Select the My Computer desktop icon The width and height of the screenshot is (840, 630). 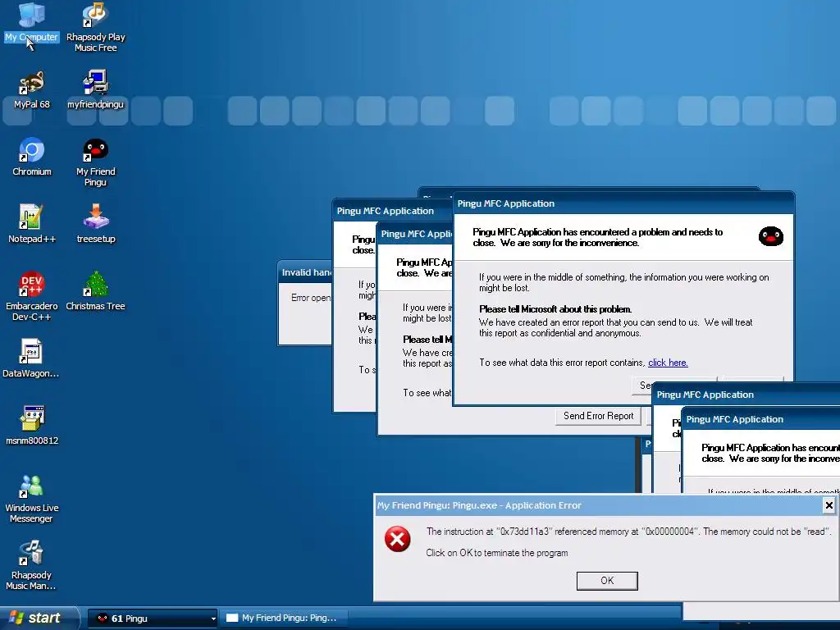pyautogui.click(x=32, y=22)
